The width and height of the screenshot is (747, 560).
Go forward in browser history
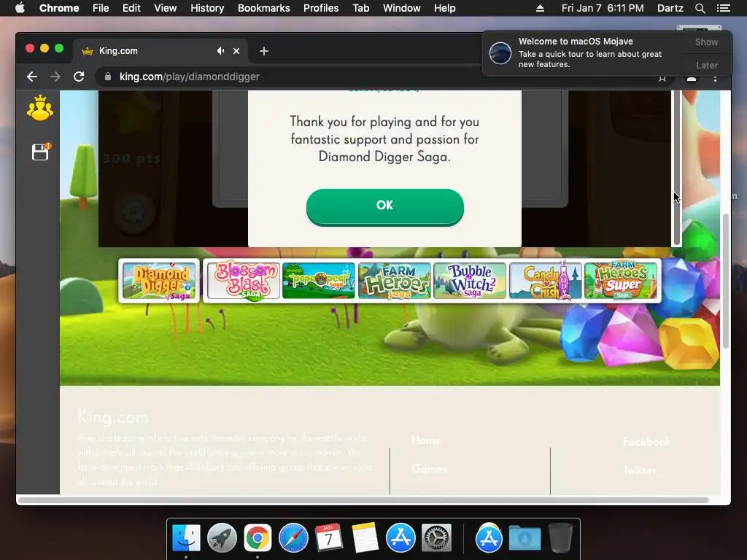(x=55, y=77)
